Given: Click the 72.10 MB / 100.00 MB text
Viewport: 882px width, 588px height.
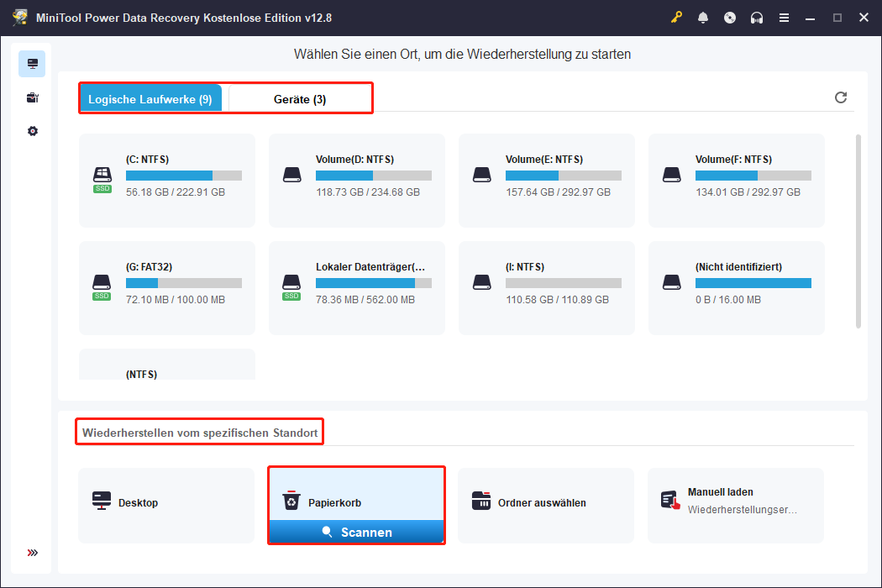Looking at the screenshot, I should (x=176, y=299).
